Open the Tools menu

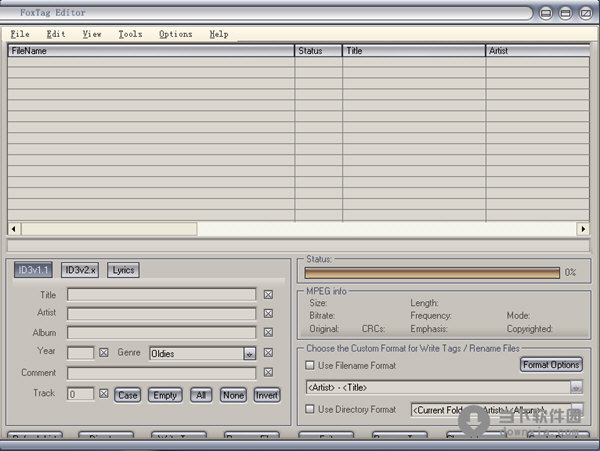(x=130, y=34)
